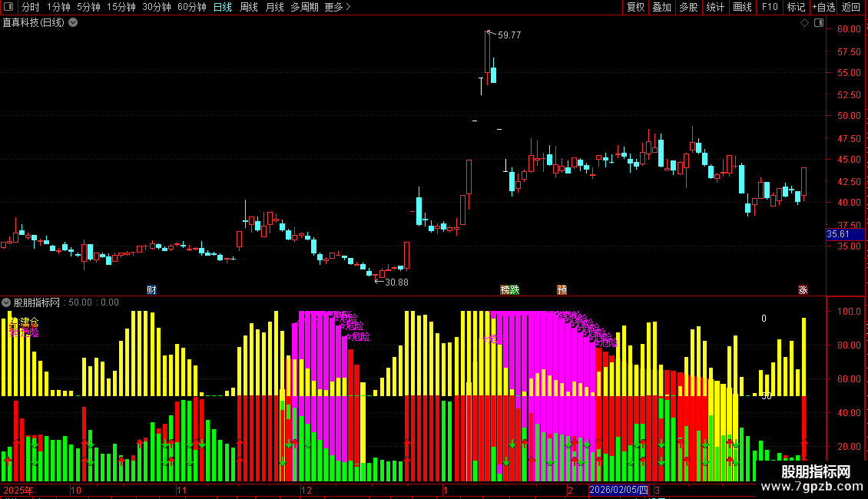Screen dimensions: 868x499
Task: Open the 多周期 multi-period view
Action: [304, 7]
